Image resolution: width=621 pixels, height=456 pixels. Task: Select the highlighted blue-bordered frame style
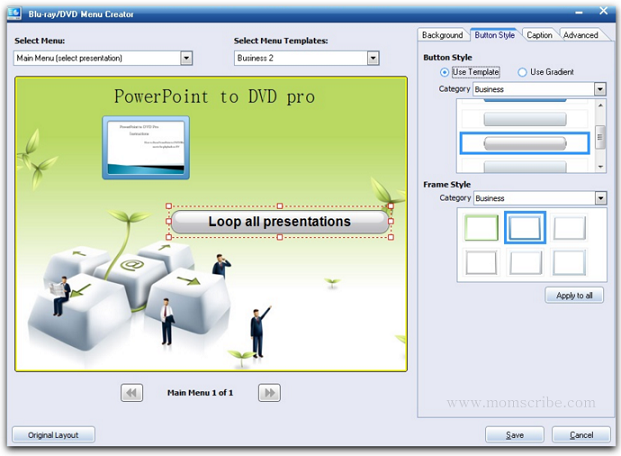[525, 228]
